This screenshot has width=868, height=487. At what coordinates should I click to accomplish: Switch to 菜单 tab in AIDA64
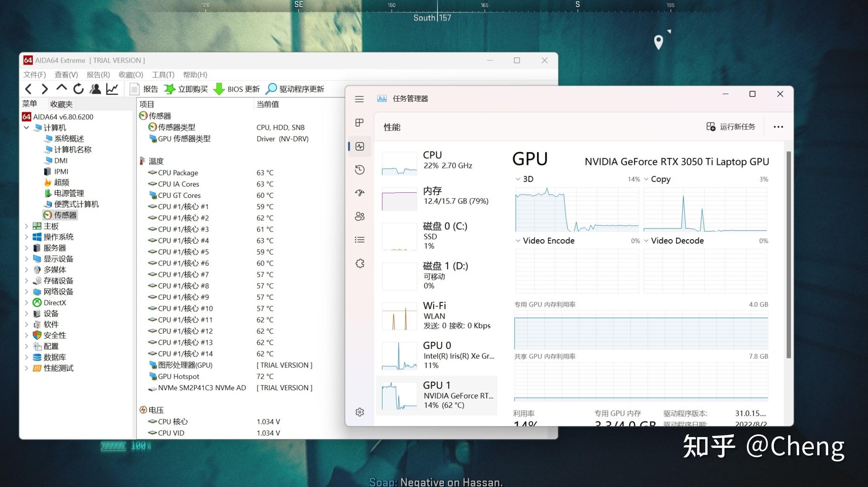point(30,104)
